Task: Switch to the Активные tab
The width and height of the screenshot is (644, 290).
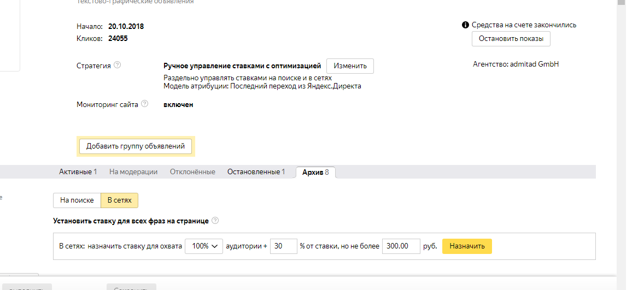Action: tap(78, 172)
